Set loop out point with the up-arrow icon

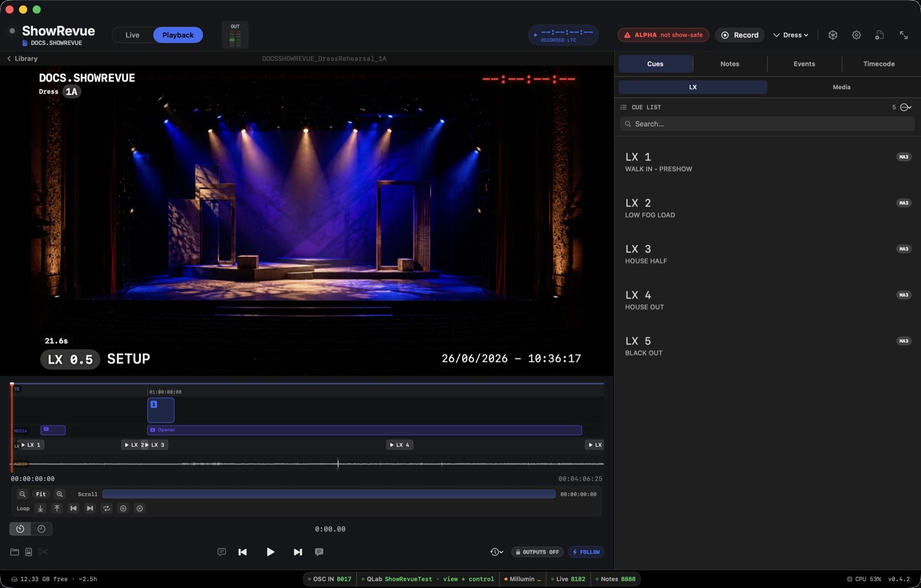pos(57,508)
